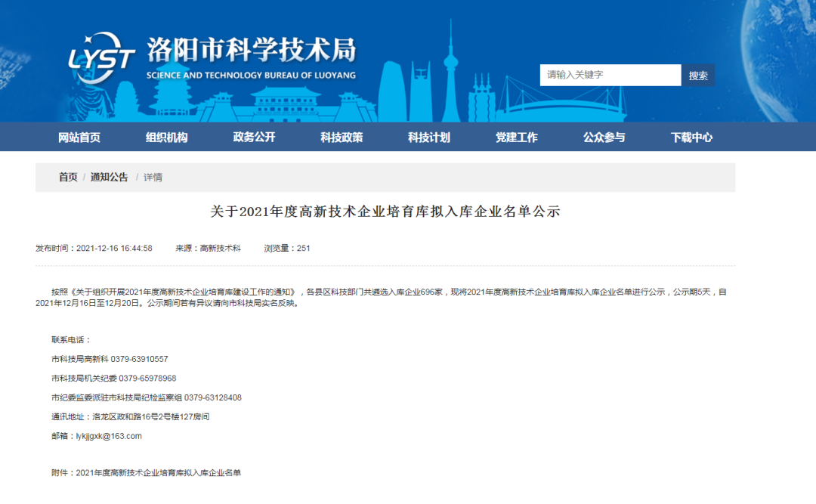Click the 详情 breadcrumb text
Image resolution: width=816 pixels, height=504 pixels.
pos(153,178)
